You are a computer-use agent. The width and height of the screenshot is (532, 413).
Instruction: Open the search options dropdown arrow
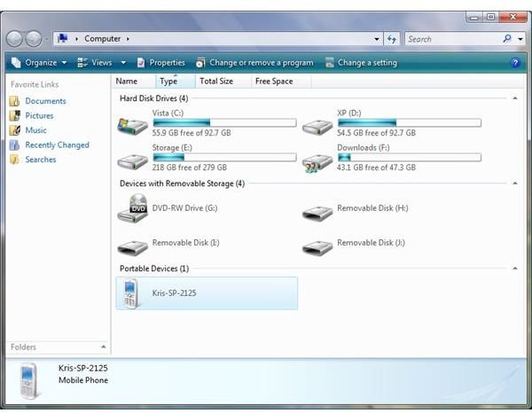pos(520,39)
